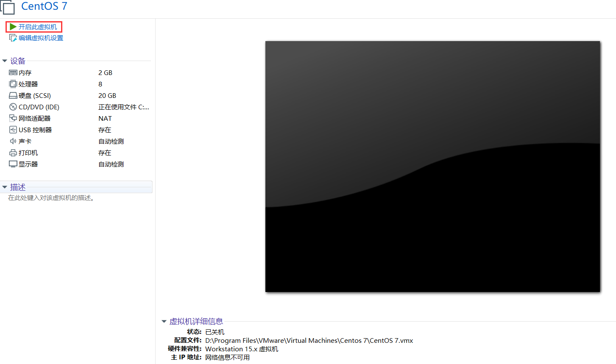Click the 正在使用文件 C:... value
The height and width of the screenshot is (364, 616).
point(124,107)
